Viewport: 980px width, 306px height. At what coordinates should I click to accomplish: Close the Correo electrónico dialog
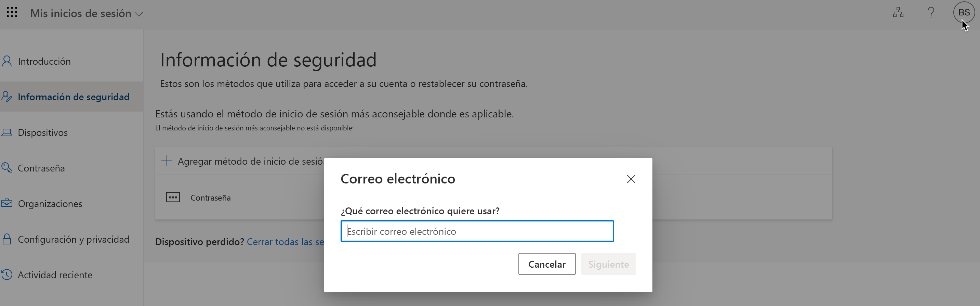pyautogui.click(x=631, y=179)
